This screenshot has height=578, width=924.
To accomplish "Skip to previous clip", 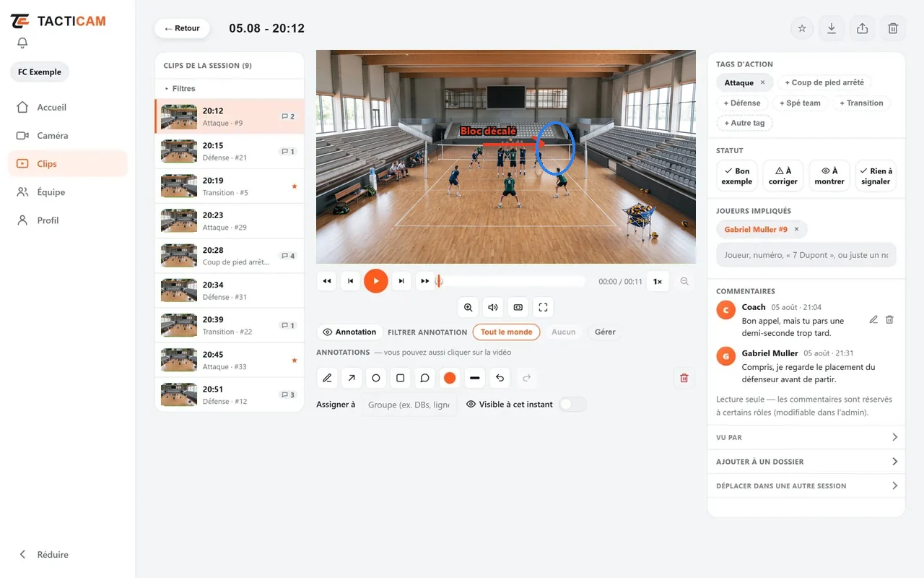I will pos(350,281).
